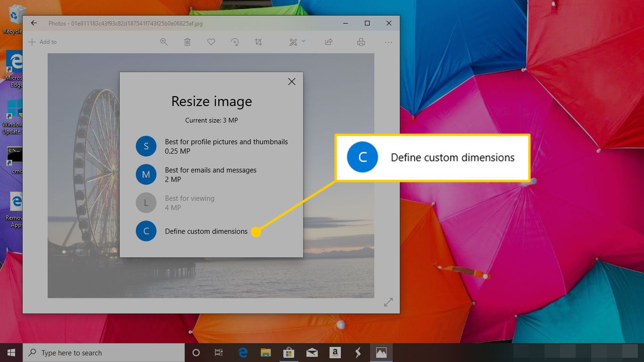Share the photo with the share icon
The height and width of the screenshot is (362, 644).
tap(329, 42)
